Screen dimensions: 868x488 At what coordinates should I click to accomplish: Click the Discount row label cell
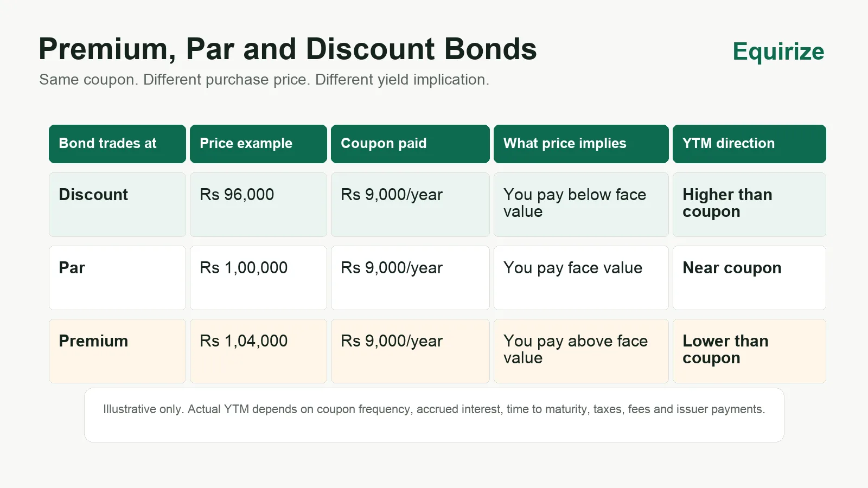[117, 204]
